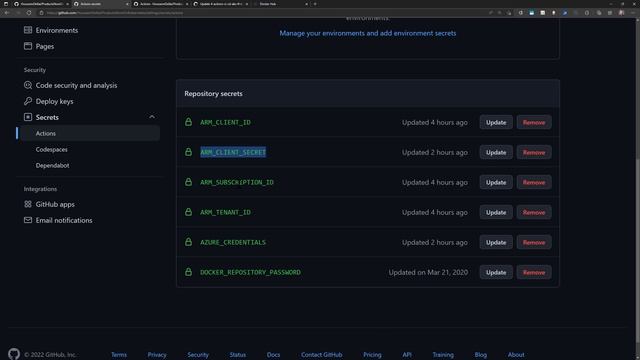The image size is (640, 360).
Task: Open the Pricing footer link
Action: coord(372,355)
